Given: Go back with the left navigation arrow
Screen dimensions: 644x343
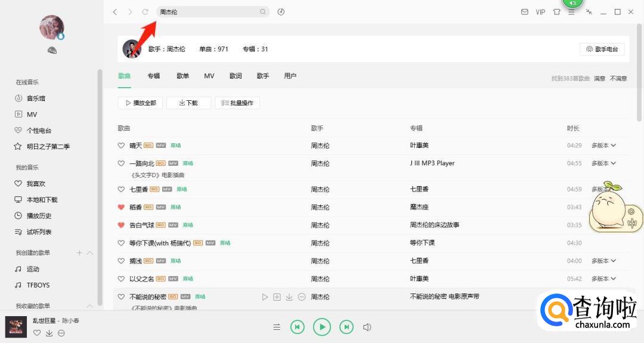Looking at the screenshot, I should (115, 12).
